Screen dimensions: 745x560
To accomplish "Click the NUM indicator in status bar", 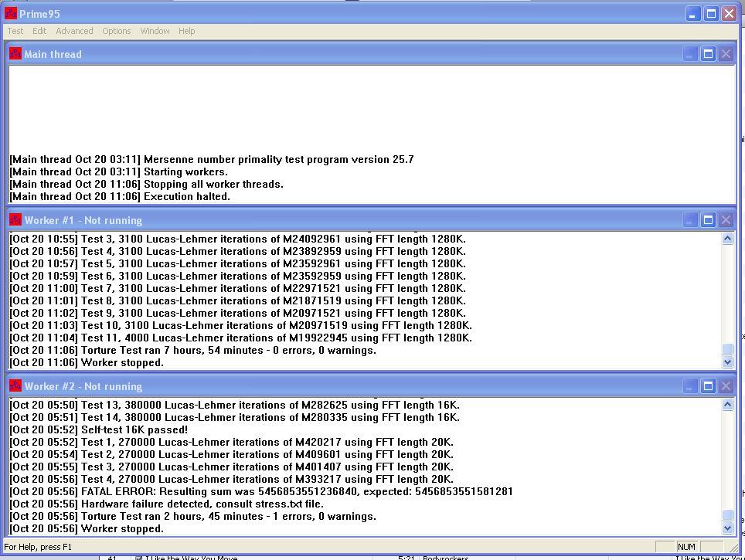I will click(x=686, y=547).
